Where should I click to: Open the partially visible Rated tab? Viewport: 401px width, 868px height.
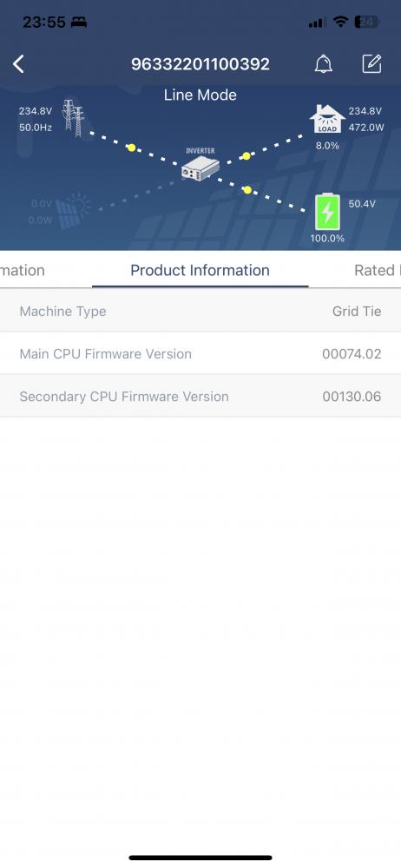coord(378,270)
